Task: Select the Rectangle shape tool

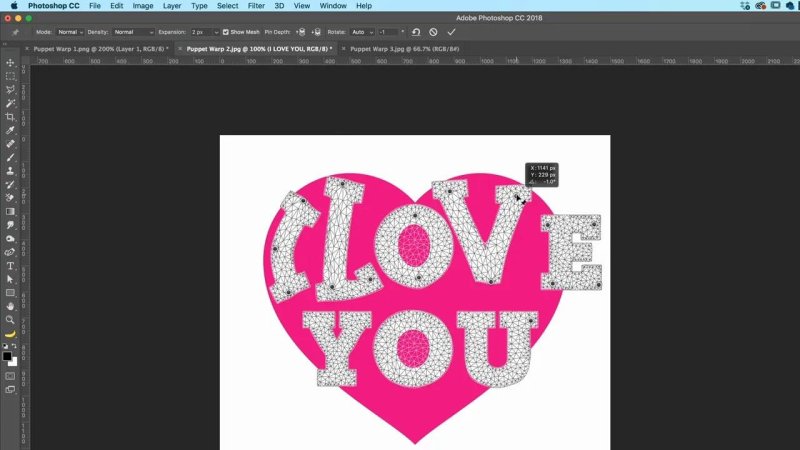Action: [10, 293]
